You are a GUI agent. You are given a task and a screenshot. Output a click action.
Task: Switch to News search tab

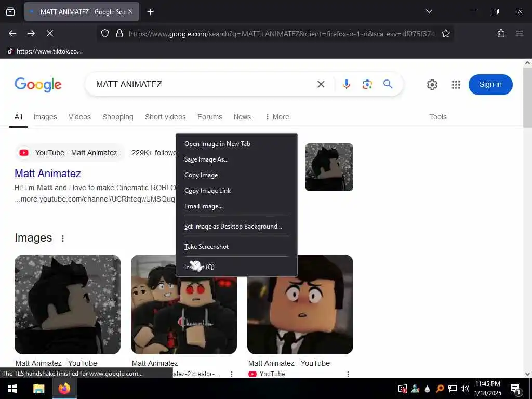click(242, 117)
